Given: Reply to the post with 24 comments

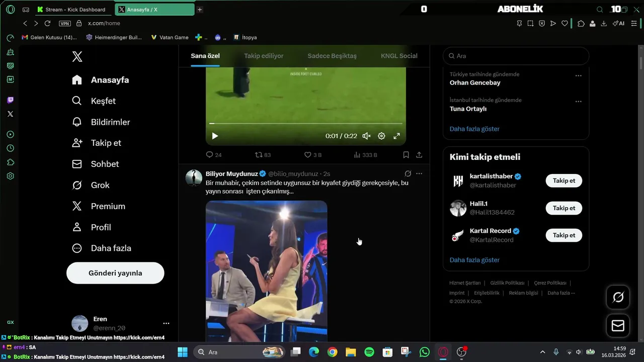Looking at the screenshot, I should tap(214, 155).
